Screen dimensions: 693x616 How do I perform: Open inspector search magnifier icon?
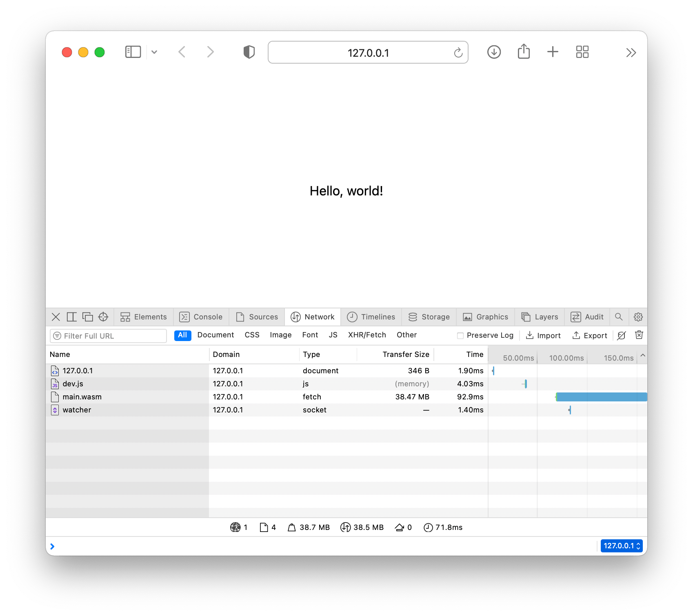click(619, 317)
